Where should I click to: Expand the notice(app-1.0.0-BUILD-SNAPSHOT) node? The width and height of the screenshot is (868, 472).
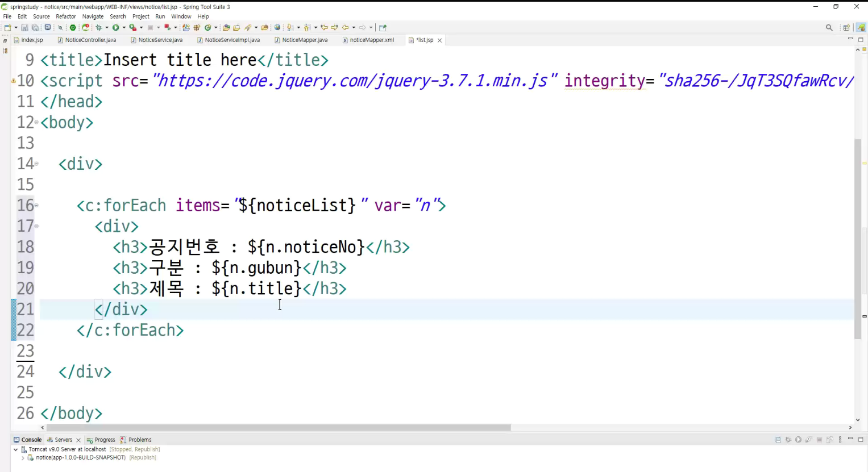pos(23,458)
